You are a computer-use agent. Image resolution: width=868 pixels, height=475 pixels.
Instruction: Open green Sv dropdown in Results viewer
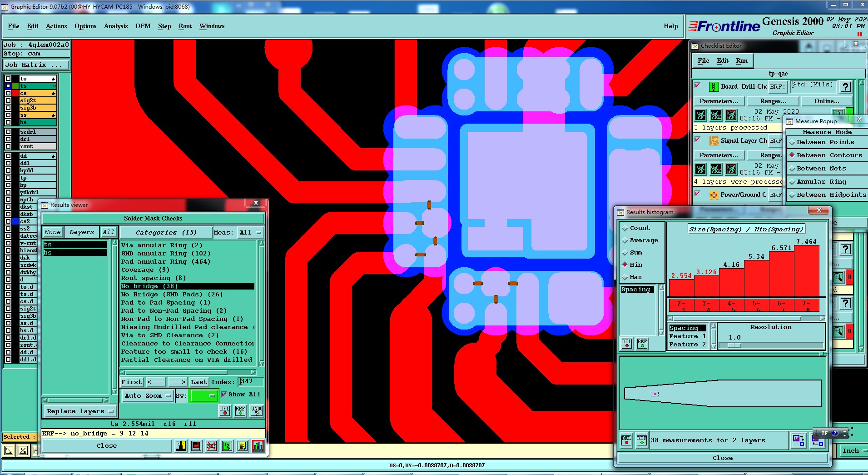(x=204, y=395)
